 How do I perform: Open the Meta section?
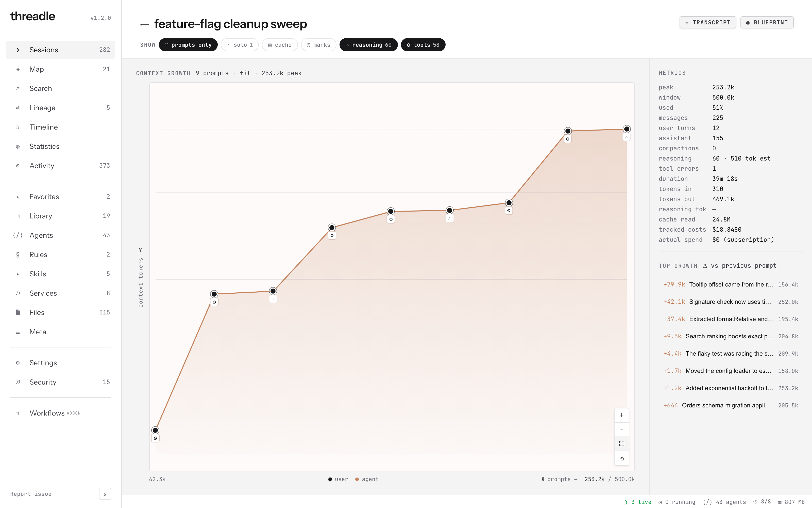tap(60, 332)
